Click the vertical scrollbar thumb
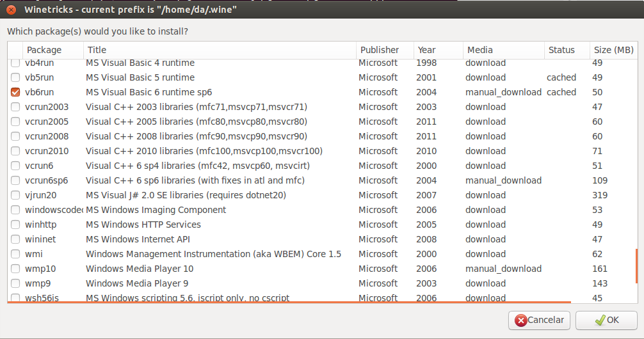The height and width of the screenshot is (339, 644). point(636,265)
